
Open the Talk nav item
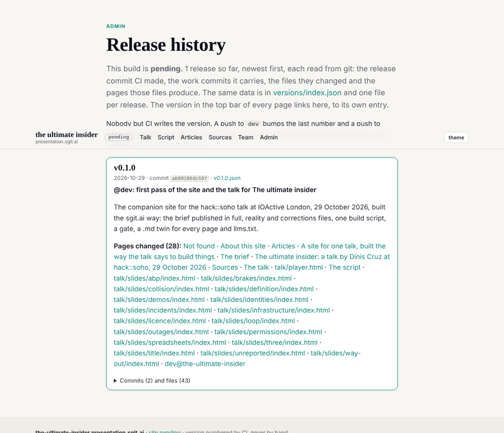click(x=145, y=137)
